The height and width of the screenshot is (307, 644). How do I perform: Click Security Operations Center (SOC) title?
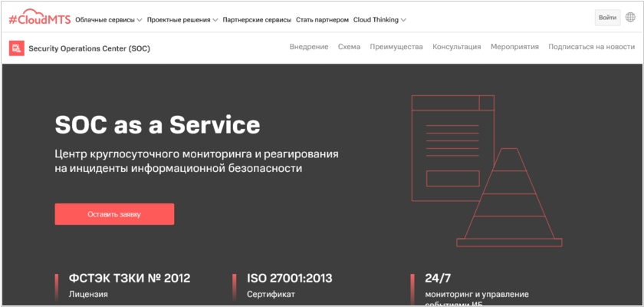point(89,48)
